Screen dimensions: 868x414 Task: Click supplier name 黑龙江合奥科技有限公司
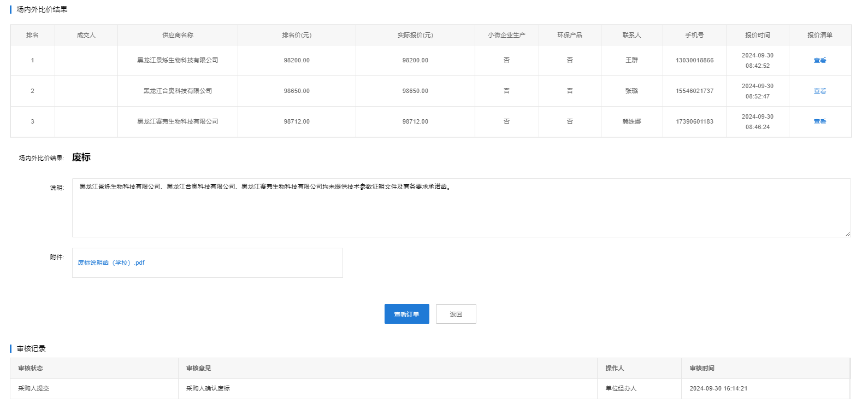178,91
